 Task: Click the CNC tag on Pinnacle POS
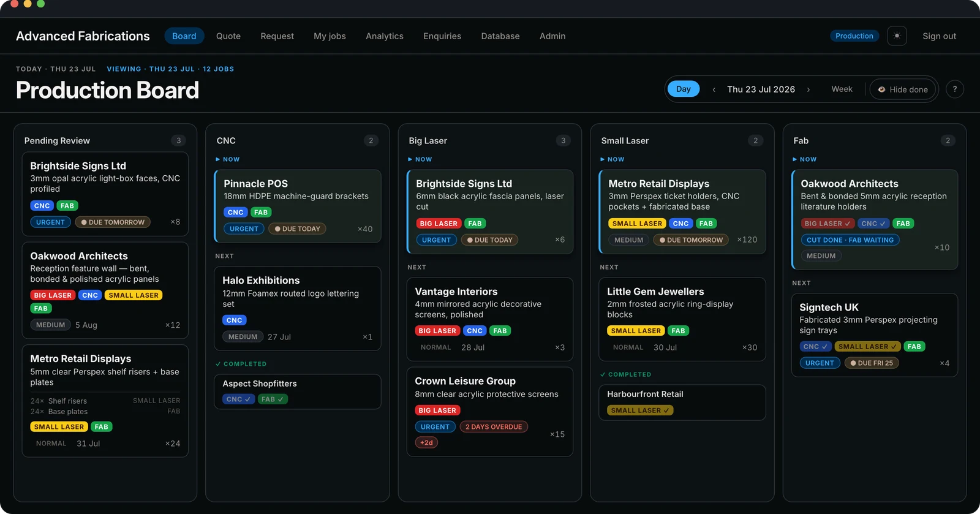click(x=236, y=213)
